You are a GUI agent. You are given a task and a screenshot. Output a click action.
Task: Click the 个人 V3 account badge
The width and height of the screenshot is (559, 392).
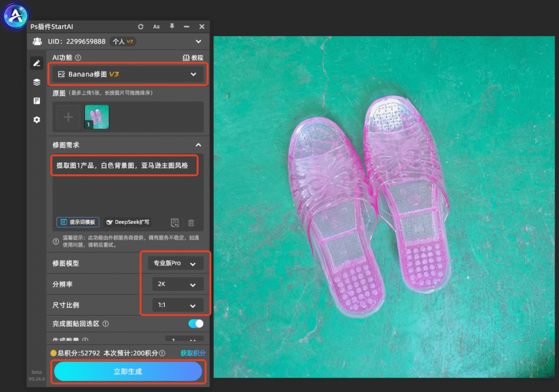coord(123,41)
